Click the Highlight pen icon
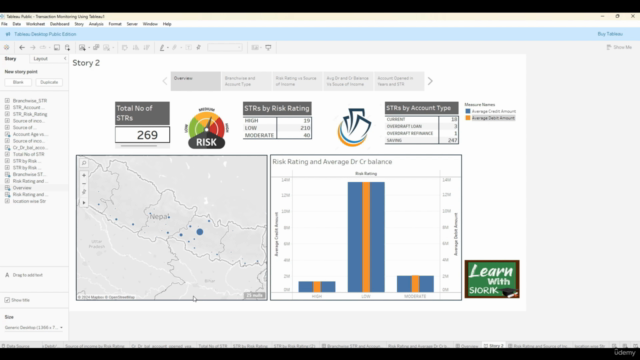The height and width of the screenshot is (360, 640). coord(162,47)
